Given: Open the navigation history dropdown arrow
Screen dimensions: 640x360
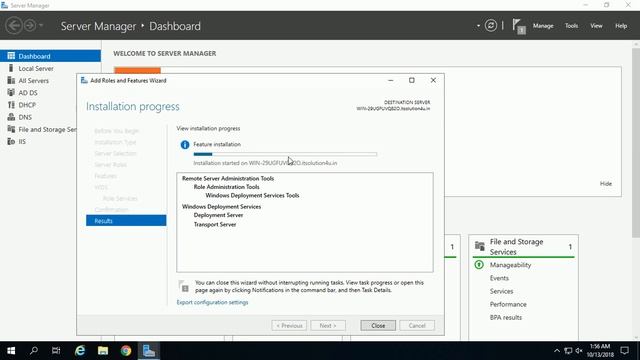Looking at the screenshot, I should (41, 26).
